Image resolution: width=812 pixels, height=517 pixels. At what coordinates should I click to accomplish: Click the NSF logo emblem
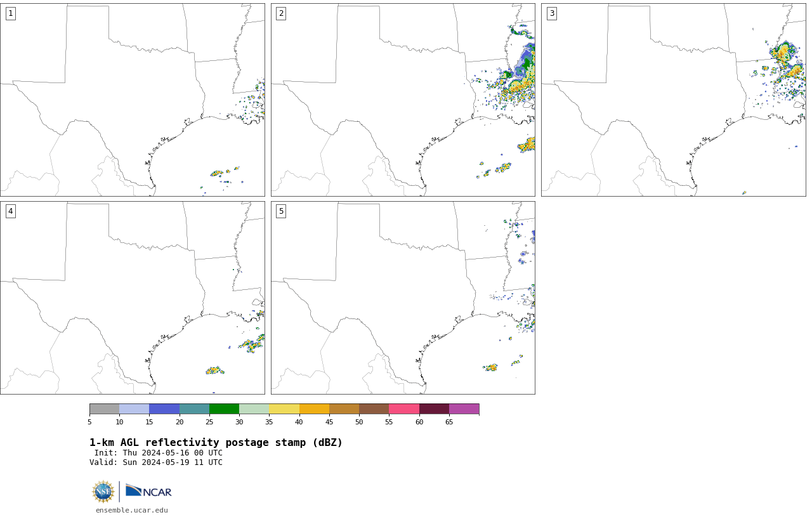click(103, 492)
